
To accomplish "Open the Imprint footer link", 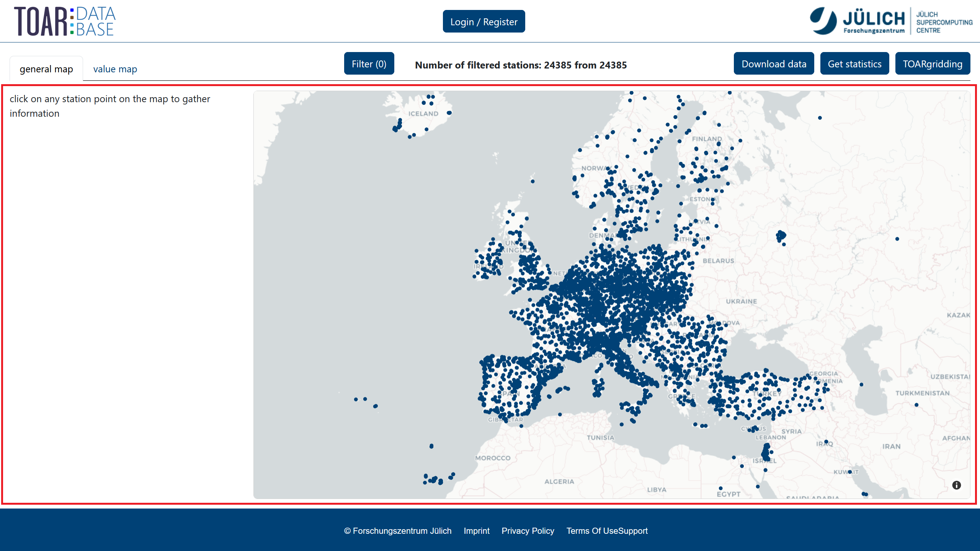I will coord(476,531).
